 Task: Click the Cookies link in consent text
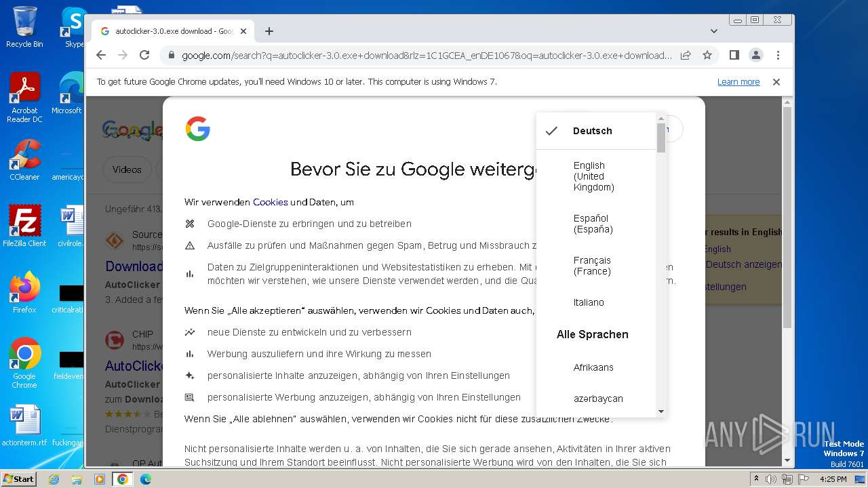(271, 202)
